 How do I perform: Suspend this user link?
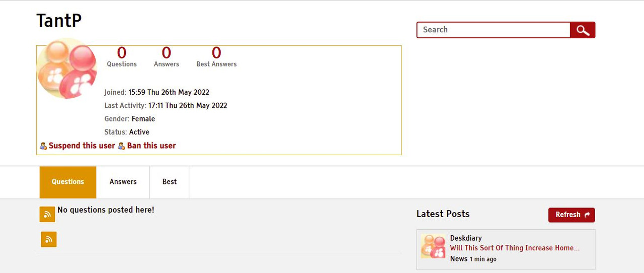click(82, 146)
